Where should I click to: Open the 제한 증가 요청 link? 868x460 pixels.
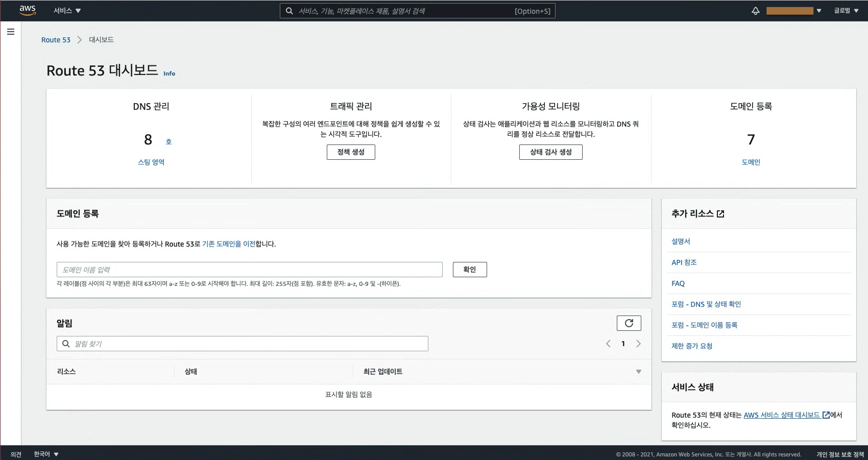[692, 346]
